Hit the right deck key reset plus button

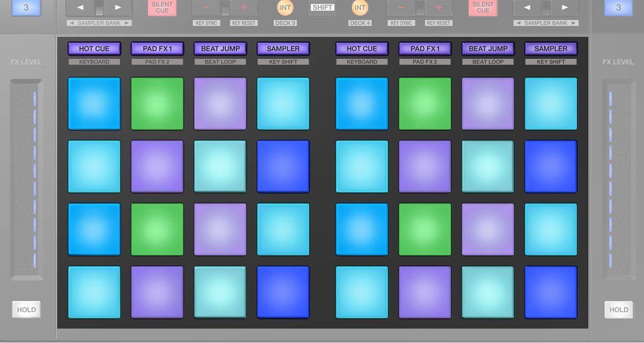pyautogui.click(x=439, y=8)
